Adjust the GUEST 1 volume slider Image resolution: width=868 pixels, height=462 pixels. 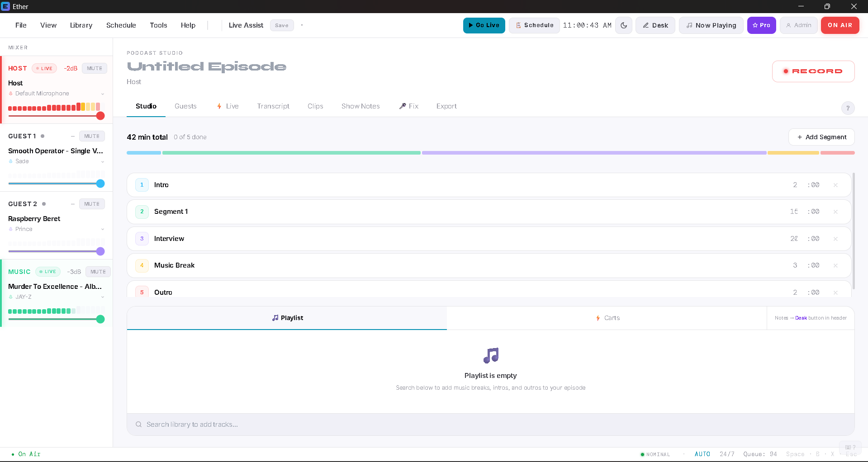click(x=57, y=184)
